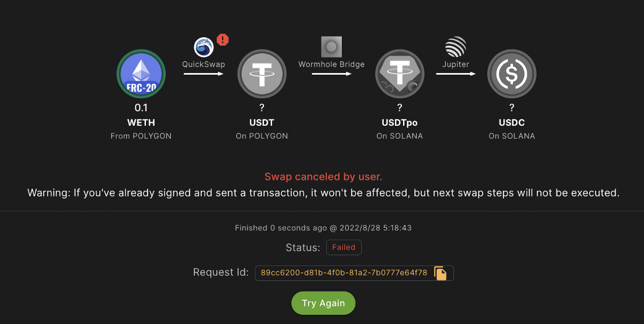Click the arrow under Jupiter
The image size is (644, 324).
(x=456, y=74)
